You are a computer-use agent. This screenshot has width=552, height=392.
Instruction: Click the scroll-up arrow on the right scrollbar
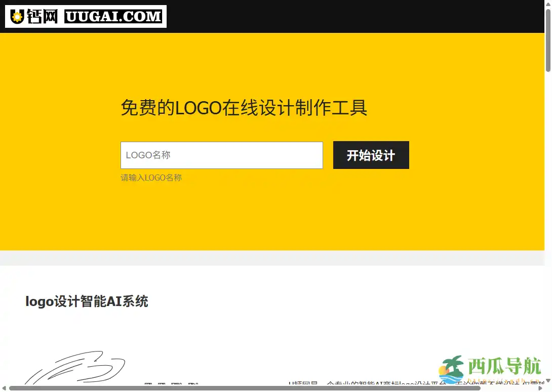click(x=548, y=4)
